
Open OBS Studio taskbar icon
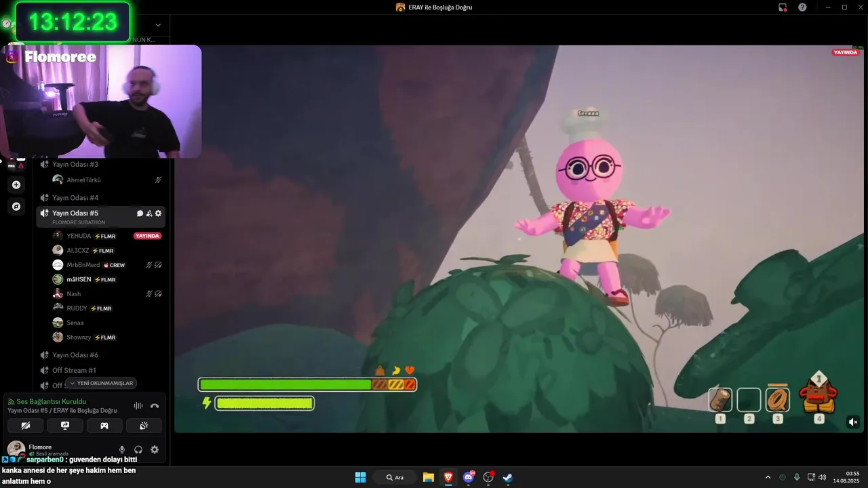tap(488, 477)
